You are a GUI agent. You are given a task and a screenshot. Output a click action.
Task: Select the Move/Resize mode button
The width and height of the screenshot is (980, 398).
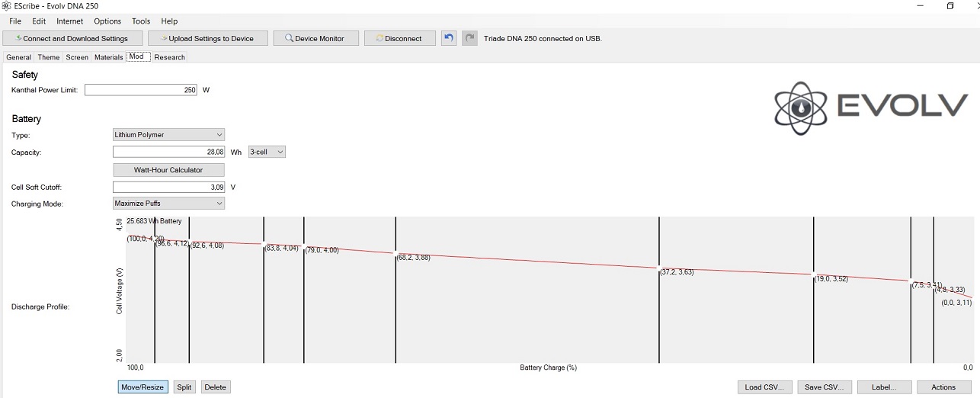[143, 387]
